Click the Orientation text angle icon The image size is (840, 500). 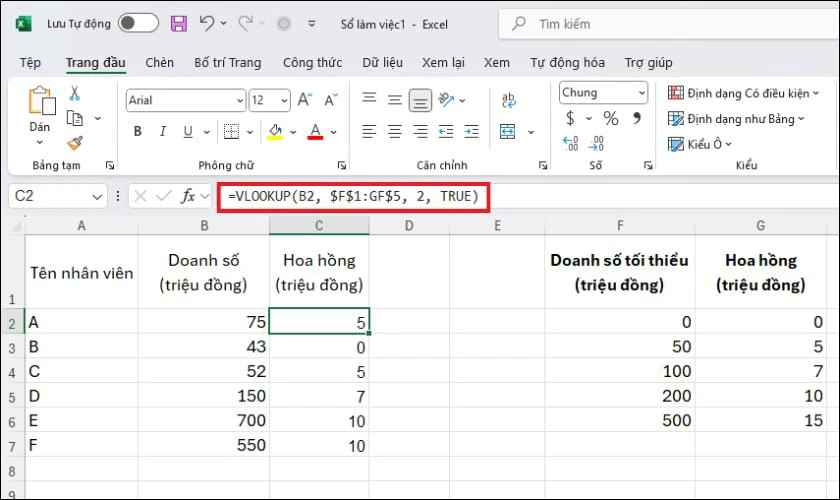446,100
